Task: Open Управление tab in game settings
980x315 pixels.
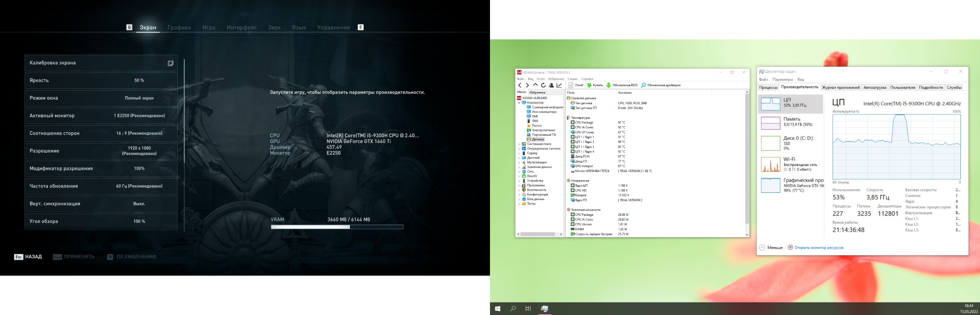Action: [x=334, y=28]
